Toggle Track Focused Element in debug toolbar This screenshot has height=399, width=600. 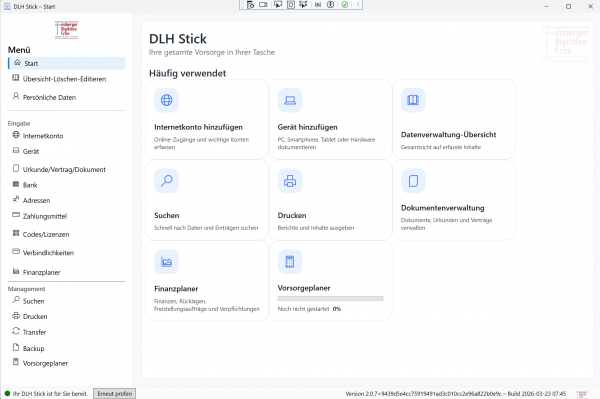[303, 5]
